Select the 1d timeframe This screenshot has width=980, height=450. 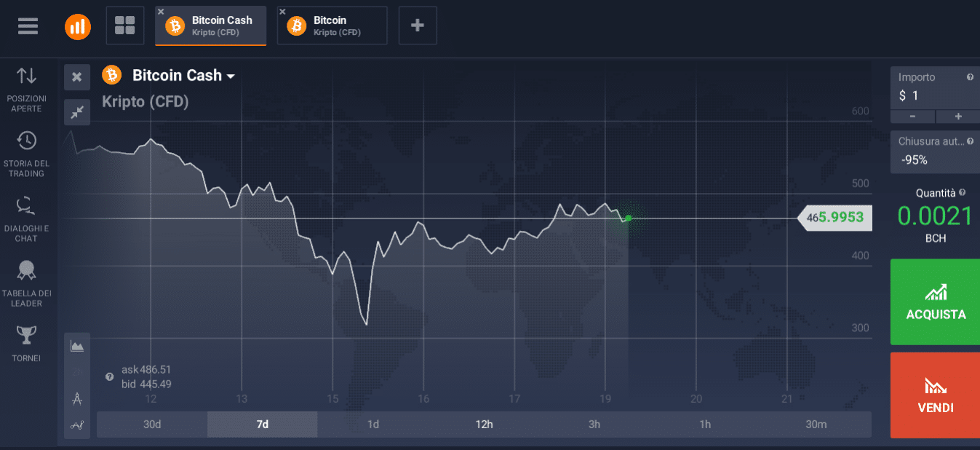click(x=373, y=425)
